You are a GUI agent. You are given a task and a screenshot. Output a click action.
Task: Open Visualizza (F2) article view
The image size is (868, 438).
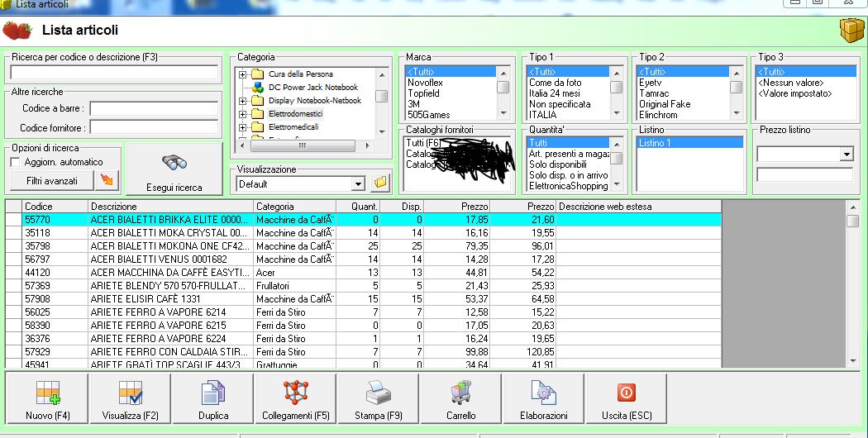130,398
